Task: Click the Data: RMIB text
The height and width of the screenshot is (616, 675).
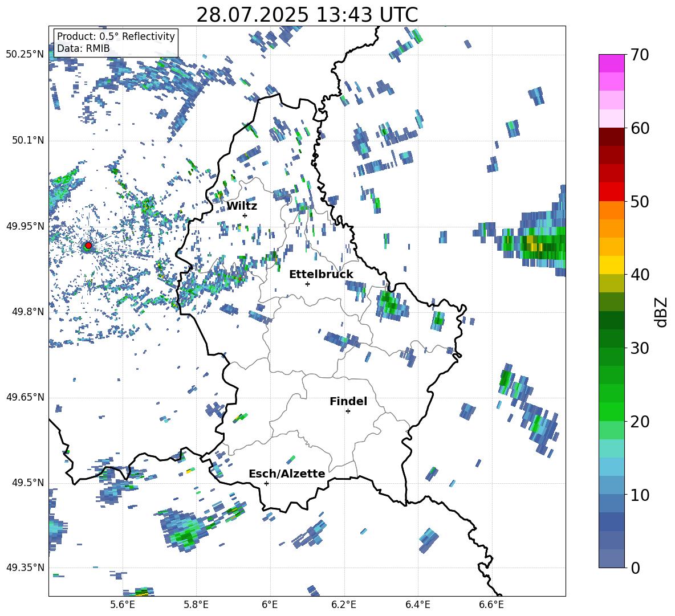Action: (x=83, y=48)
